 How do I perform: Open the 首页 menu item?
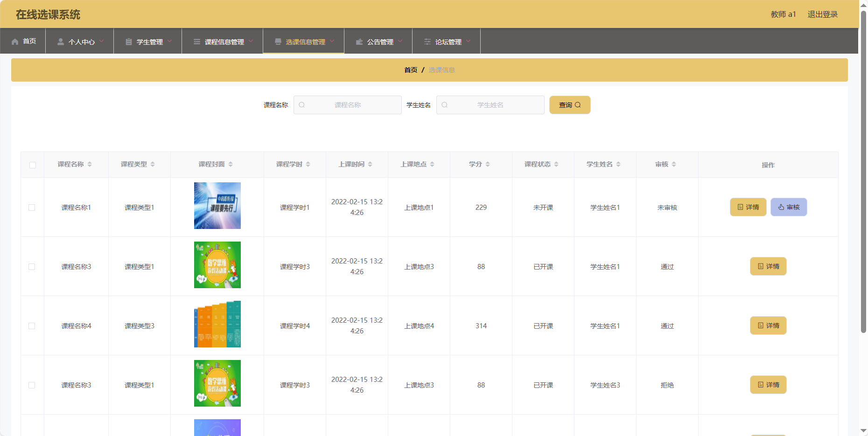(23, 41)
